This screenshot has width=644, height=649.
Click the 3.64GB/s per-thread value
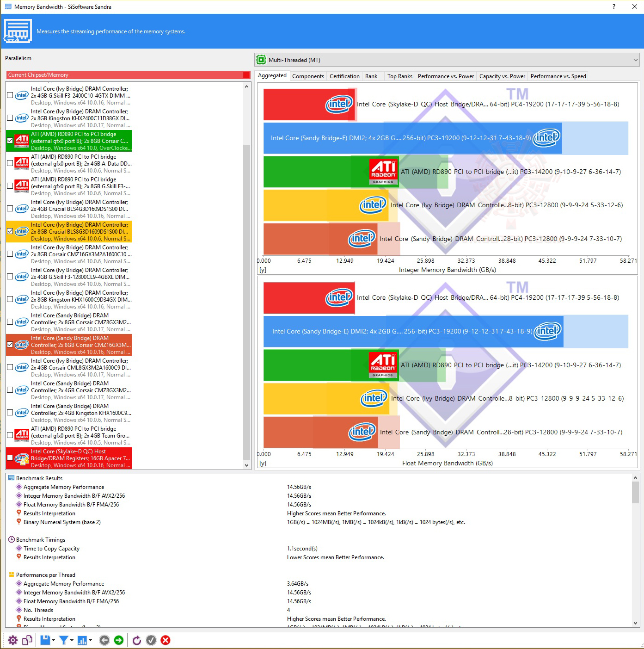(298, 584)
